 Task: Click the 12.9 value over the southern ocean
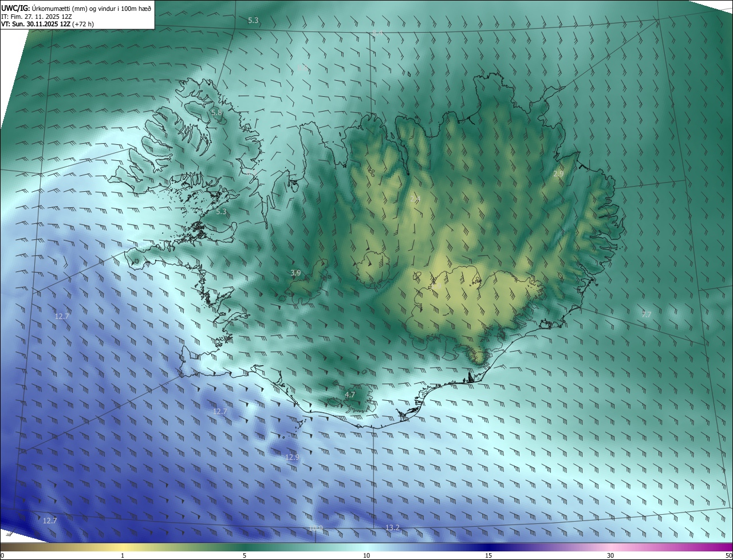292,458
